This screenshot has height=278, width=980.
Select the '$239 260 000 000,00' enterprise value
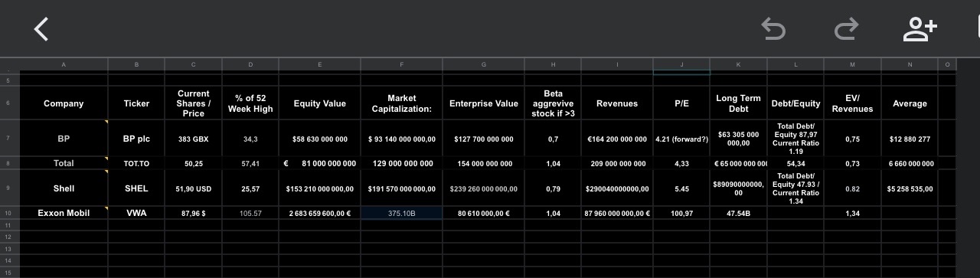[484, 188]
